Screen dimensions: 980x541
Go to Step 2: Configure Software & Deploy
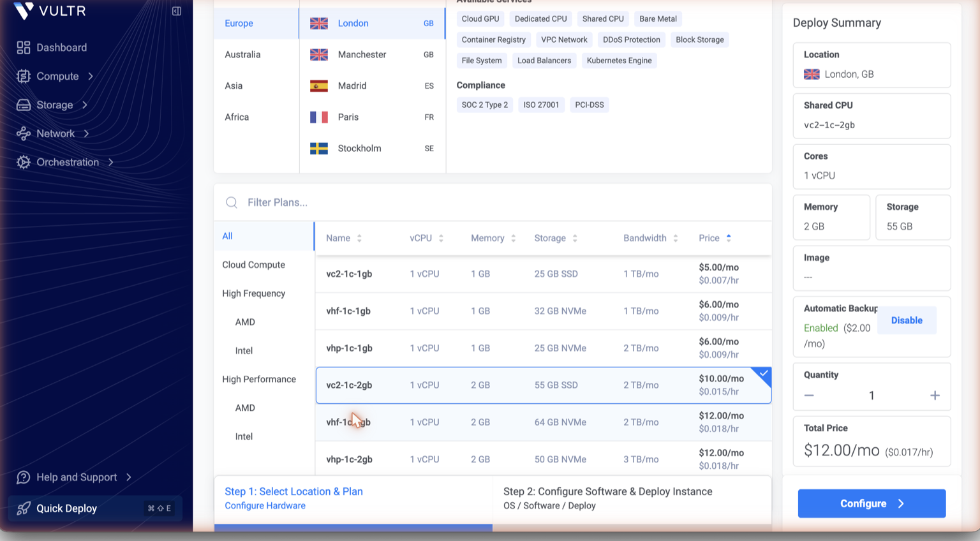coord(632,498)
